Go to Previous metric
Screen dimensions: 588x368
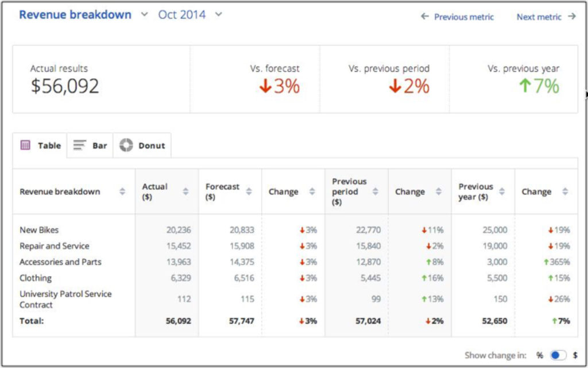(x=457, y=17)
